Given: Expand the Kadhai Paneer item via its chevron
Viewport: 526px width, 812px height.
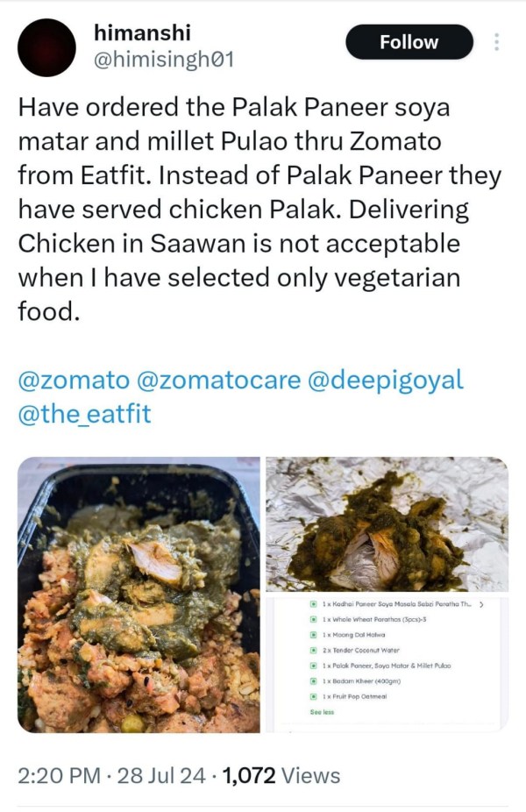Looking at the screenshot, I should (480, 602).
